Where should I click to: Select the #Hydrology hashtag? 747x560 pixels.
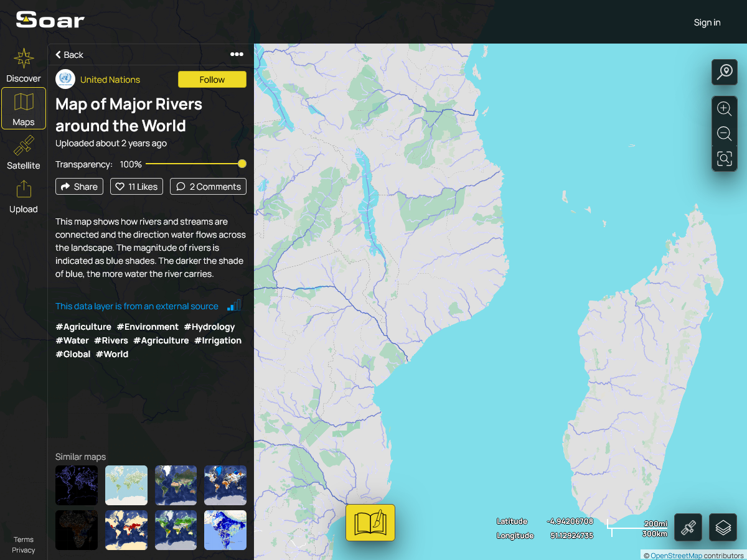(209, 327)
